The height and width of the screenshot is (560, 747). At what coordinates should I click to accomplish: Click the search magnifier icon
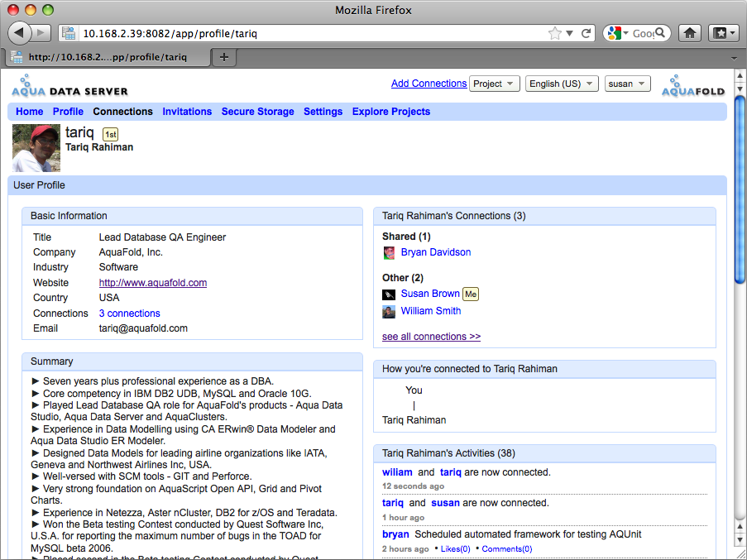coord(660,33)
